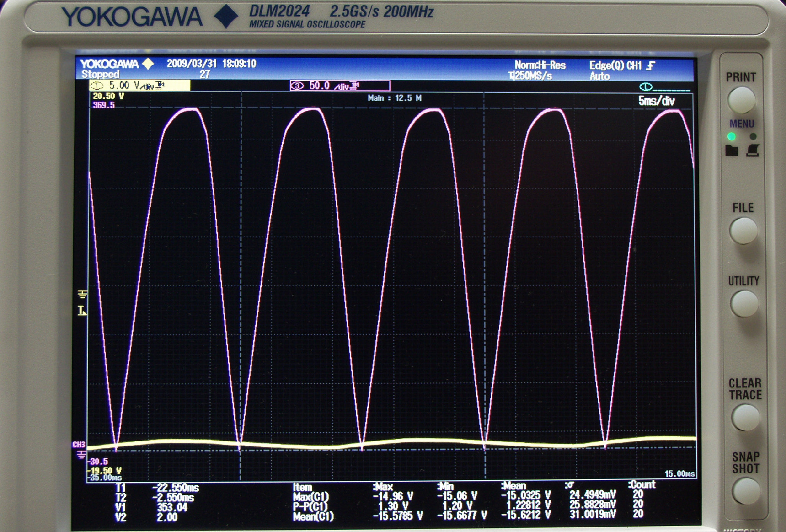Click the yellow channel 1 ground marker icon
The image size is (786, 532).
point(82,294)
